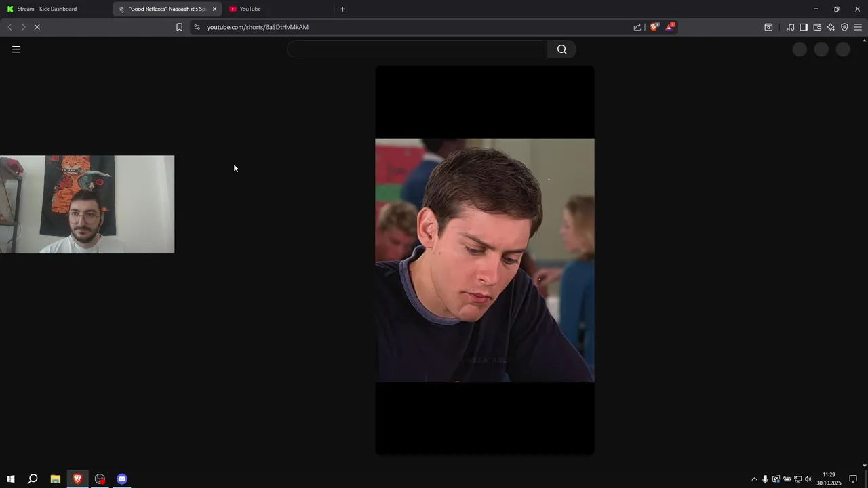Go forward to next page
The height and width of the screenshot is (488, 868).
tap(23, 27)
